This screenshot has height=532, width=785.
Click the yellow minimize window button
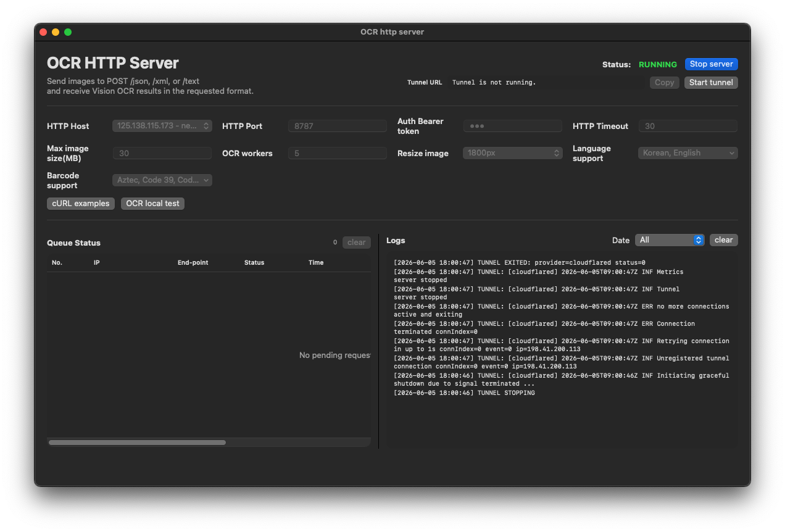point(56,32)
